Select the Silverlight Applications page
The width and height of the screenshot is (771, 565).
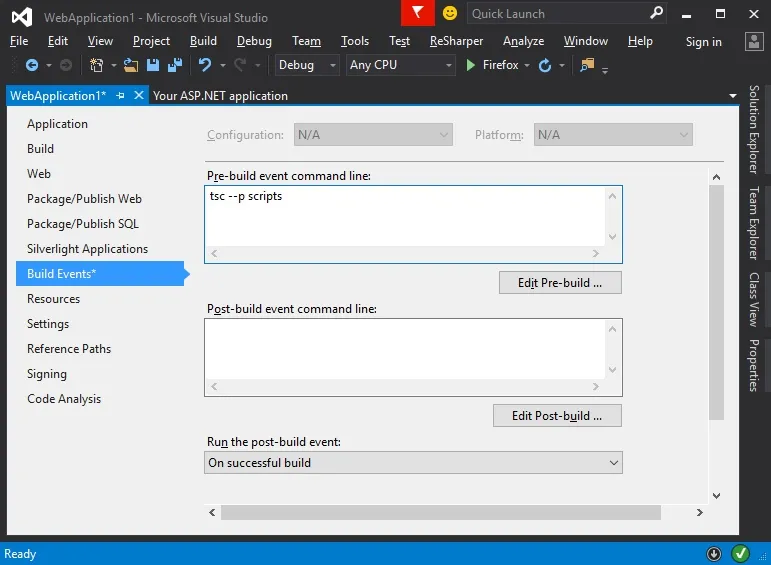tap(87, 249)
